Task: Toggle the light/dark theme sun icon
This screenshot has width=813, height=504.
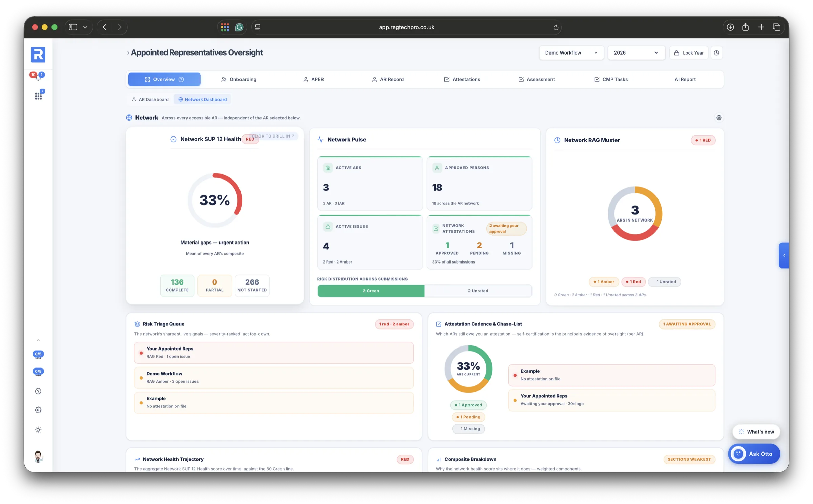Action: pyautogui.click(x=38, y=430)
